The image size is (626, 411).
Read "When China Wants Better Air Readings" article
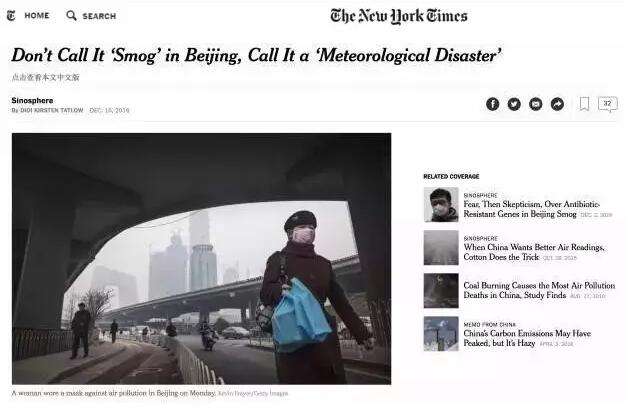534,252
